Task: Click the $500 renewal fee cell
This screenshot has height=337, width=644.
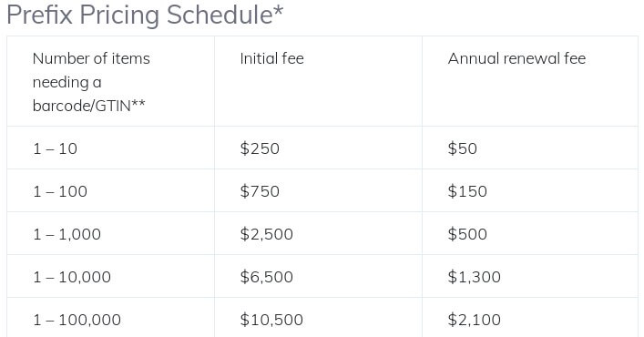Action: (530, 233)
